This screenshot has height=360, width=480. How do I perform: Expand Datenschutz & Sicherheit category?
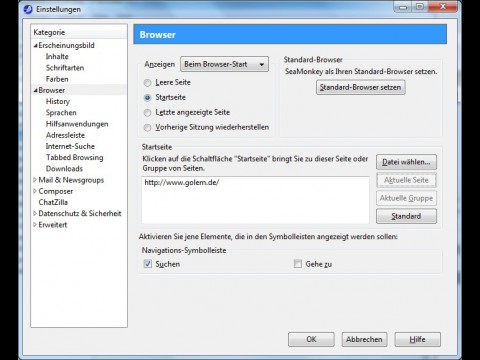pyautogui.click(x=35, y=213)
